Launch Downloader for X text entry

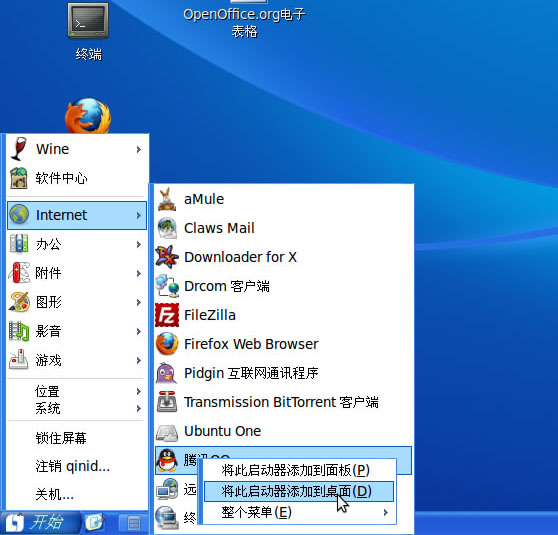240,257
